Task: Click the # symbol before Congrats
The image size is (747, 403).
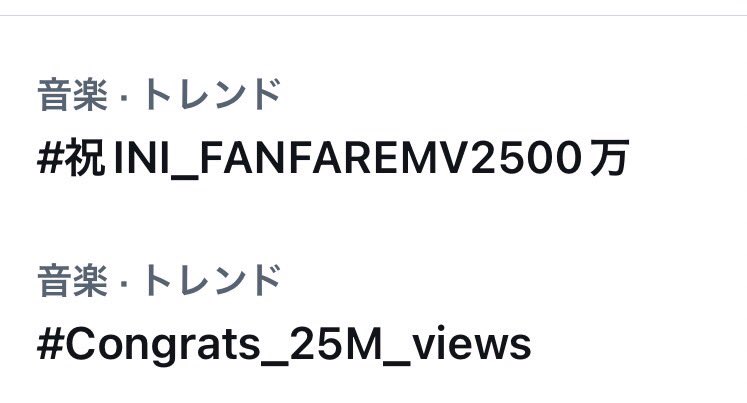Action: (x=50, y=344)
